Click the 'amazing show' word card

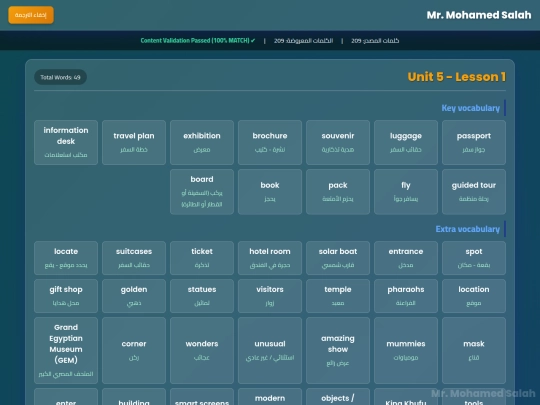point(338,350)
